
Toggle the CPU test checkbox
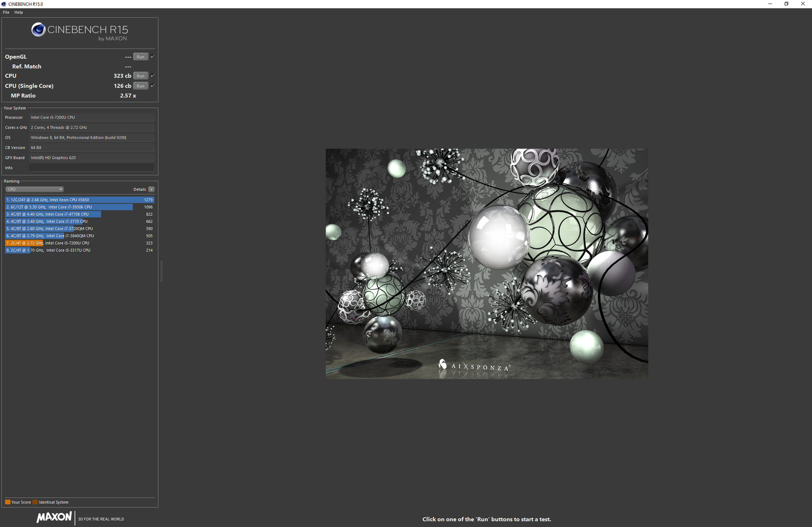153,76
